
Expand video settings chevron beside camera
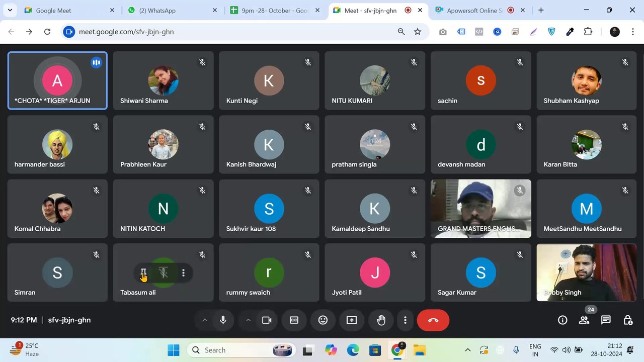click(248, 320)
